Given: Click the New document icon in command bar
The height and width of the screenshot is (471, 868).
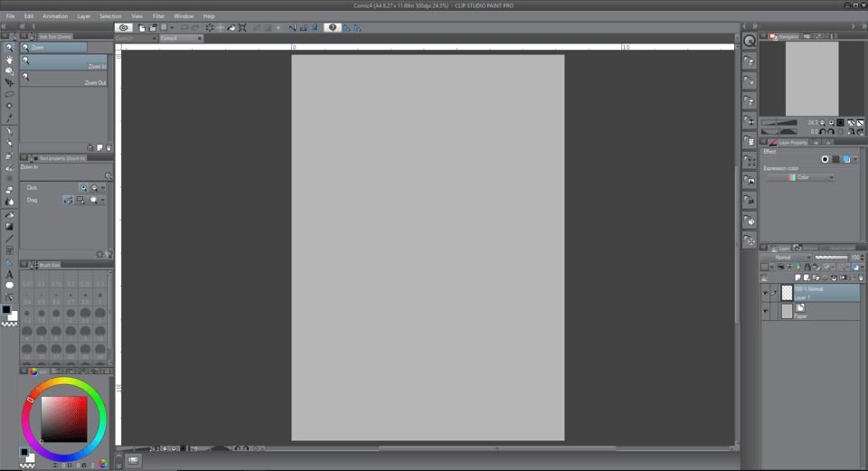Looking at the screenshot, I should click(142, 28).
